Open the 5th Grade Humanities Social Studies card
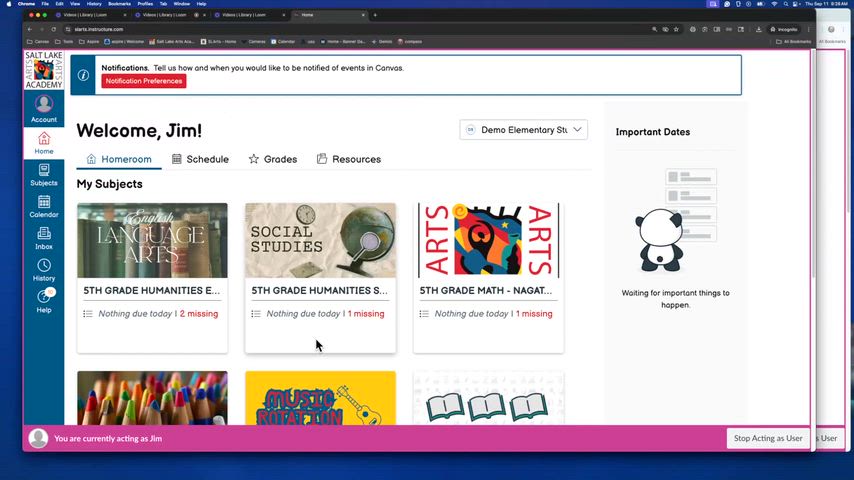 tap(320, 290)
